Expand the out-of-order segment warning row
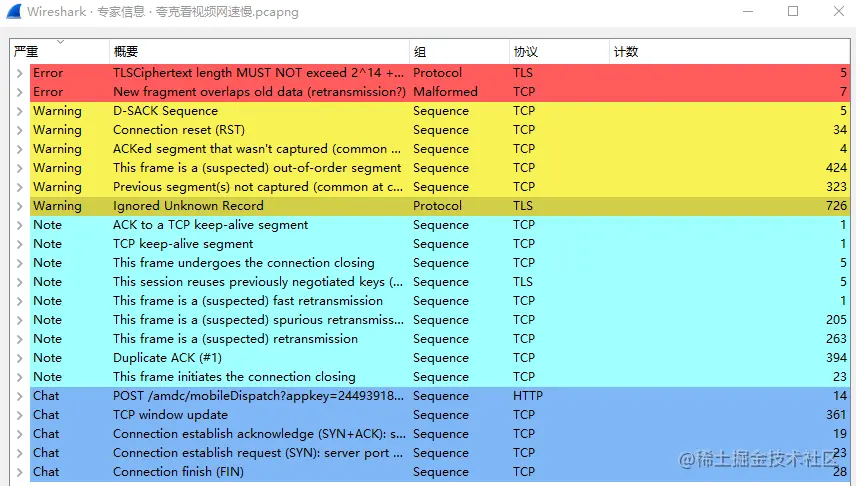Image resolution: width=856 pixels, height=486 pixels. coord(20,168)
